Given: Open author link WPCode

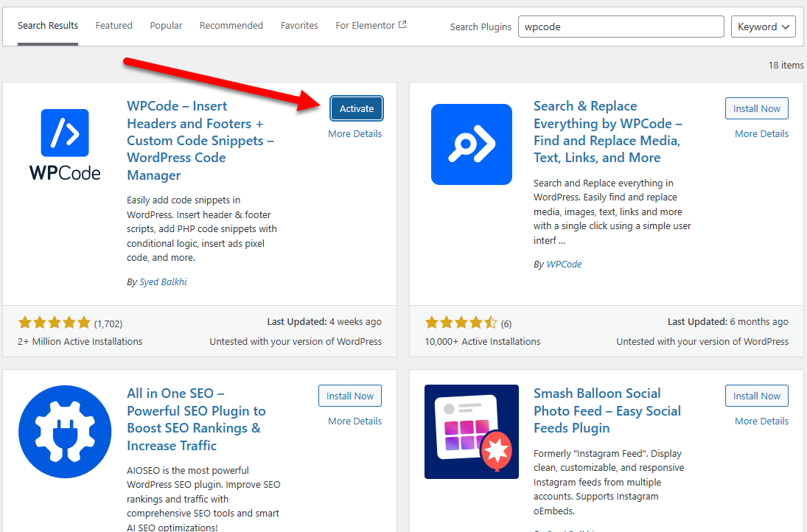Looking at the screenshot, I should pos(564,264).
